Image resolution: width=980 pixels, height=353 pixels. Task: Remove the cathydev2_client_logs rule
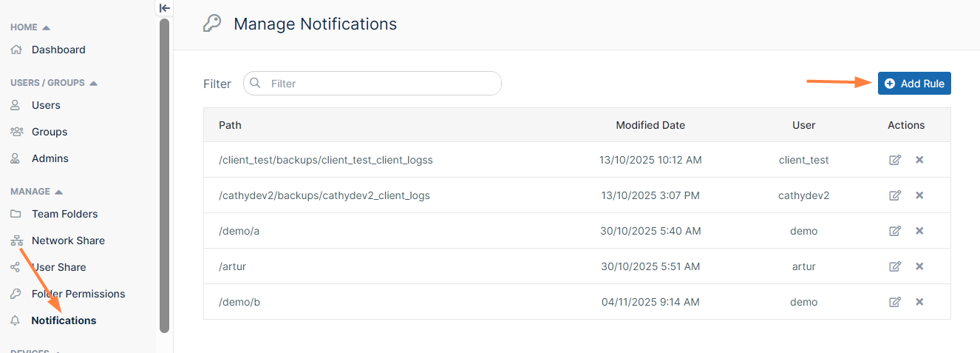point(919,195)
